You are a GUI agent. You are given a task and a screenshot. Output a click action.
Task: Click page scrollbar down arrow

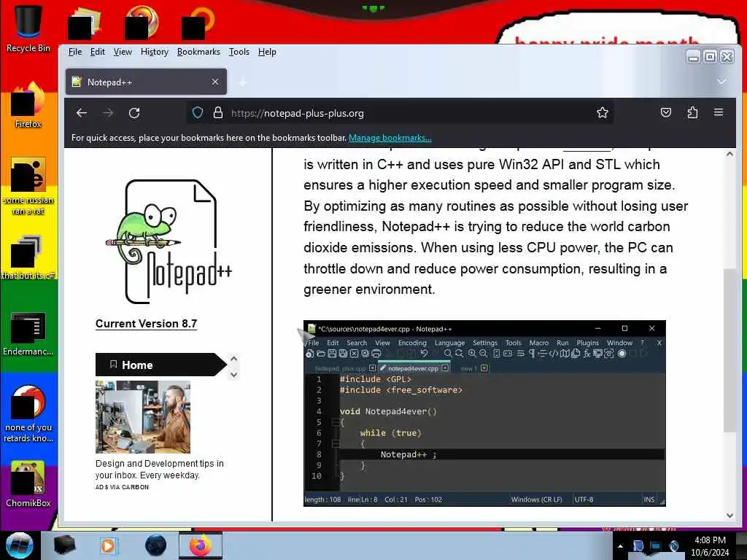pos(729,516)
